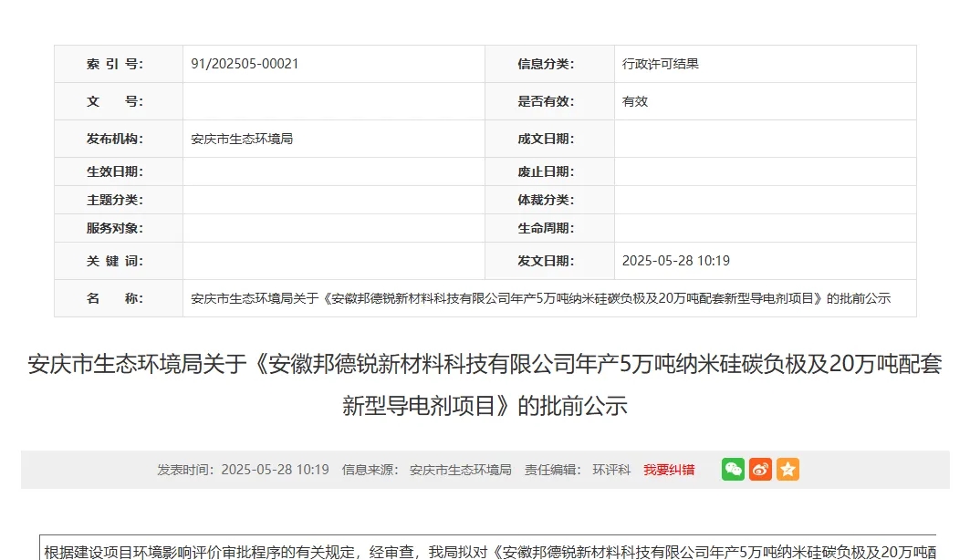Screen dimensions: 970x560
Task: Click index number 91/202505-00021
Action: [x=245, y=64]
